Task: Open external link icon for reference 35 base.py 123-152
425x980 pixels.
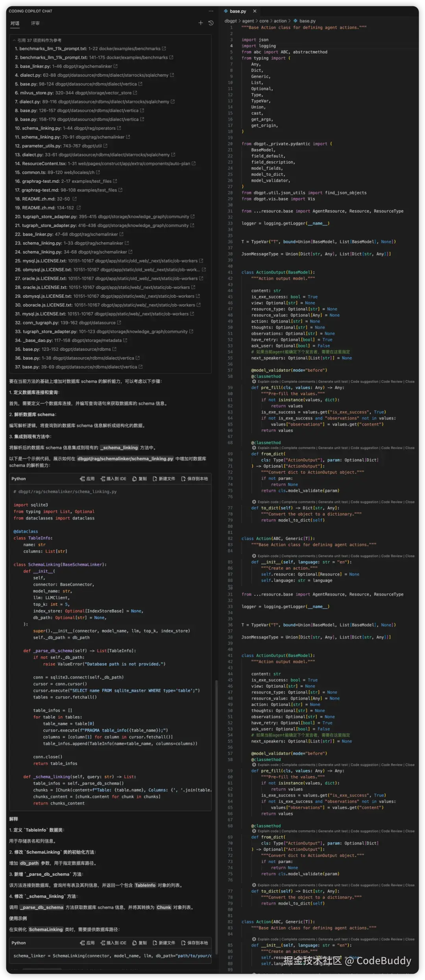Action: [x=115, y=349]
